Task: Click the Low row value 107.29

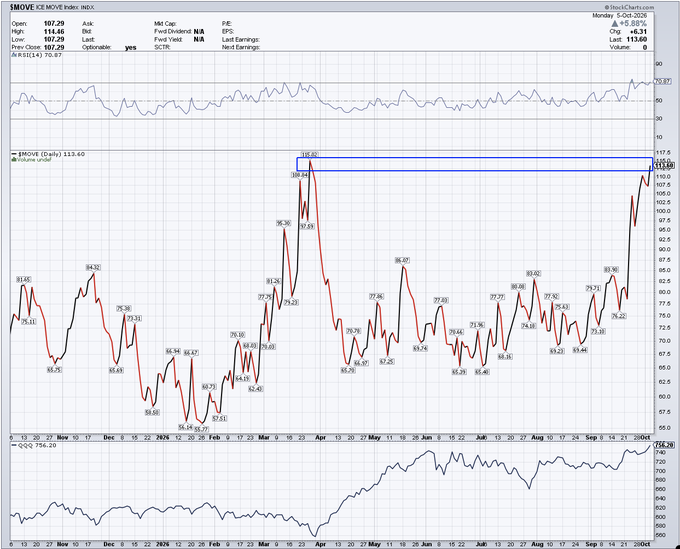Action: pos(54,39)
